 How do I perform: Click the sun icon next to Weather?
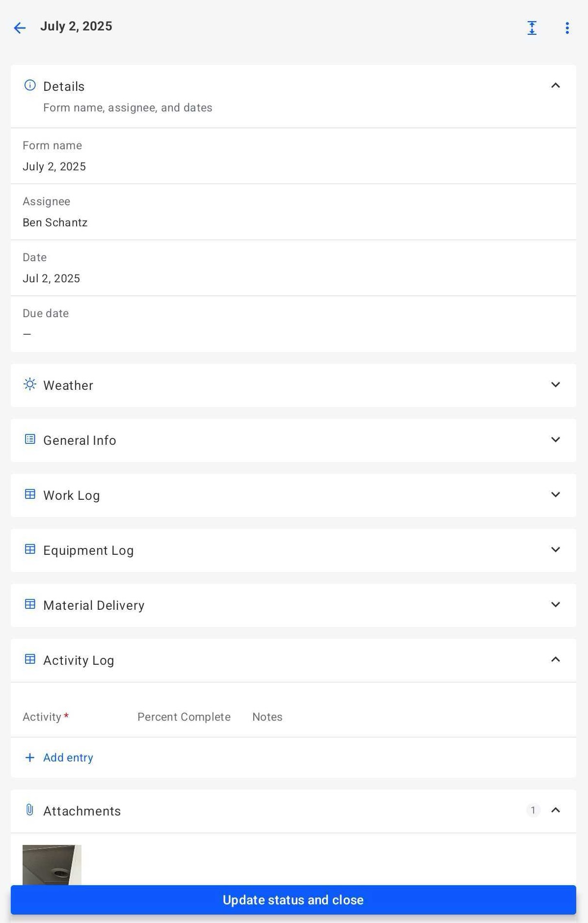30,384
